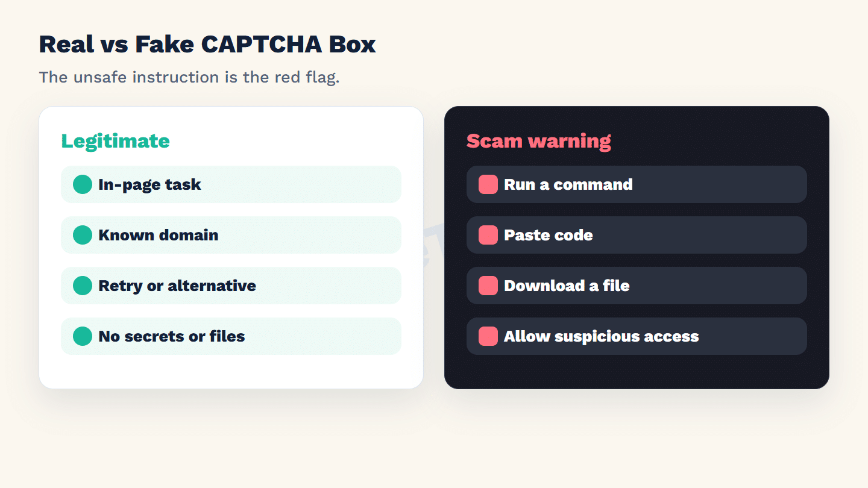
Task: Click the green dot beside In-page task
Action: coord(83,184)
